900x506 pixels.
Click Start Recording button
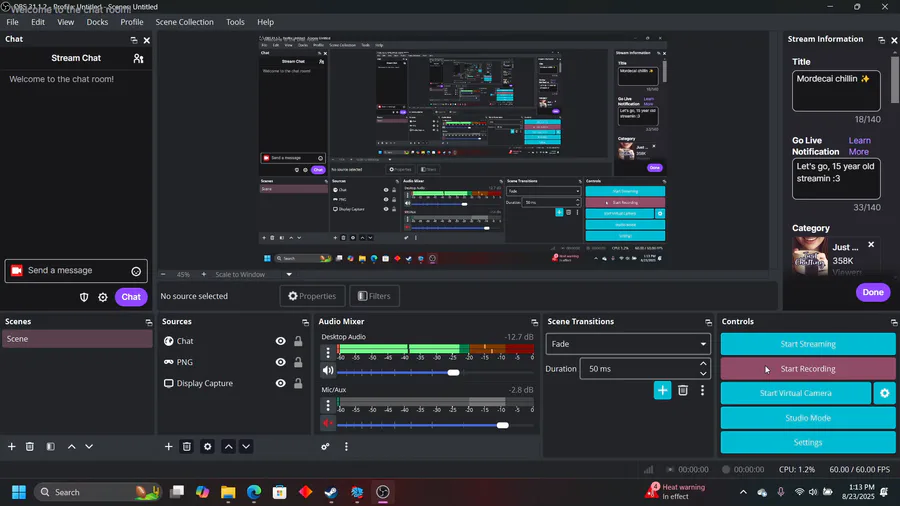click(x=808, y=369)
